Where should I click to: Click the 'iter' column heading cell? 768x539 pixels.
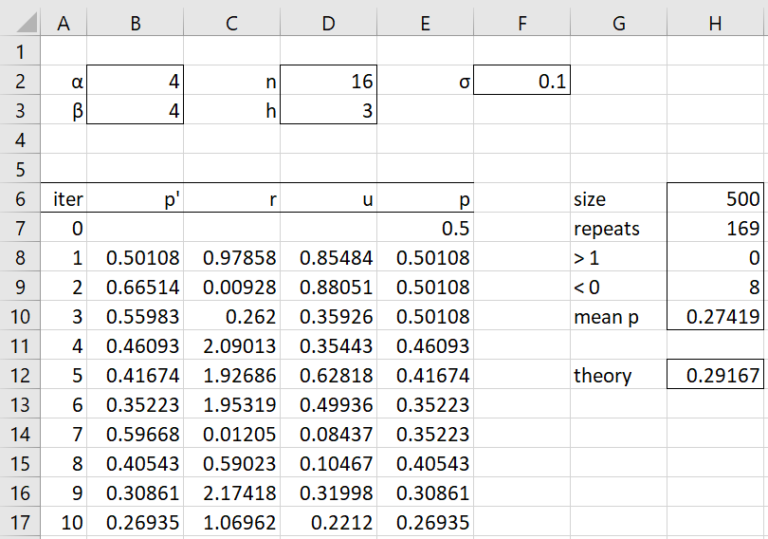(x=64, y=198)
